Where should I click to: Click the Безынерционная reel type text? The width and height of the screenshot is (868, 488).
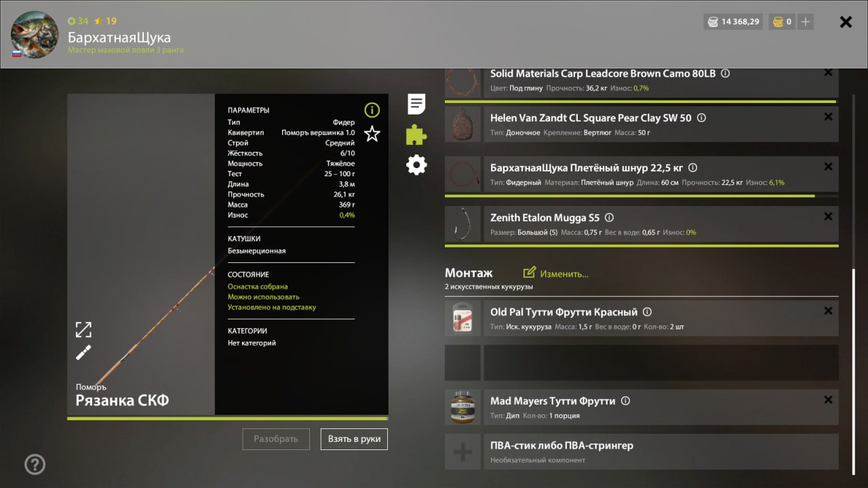[x=257, y=251]
